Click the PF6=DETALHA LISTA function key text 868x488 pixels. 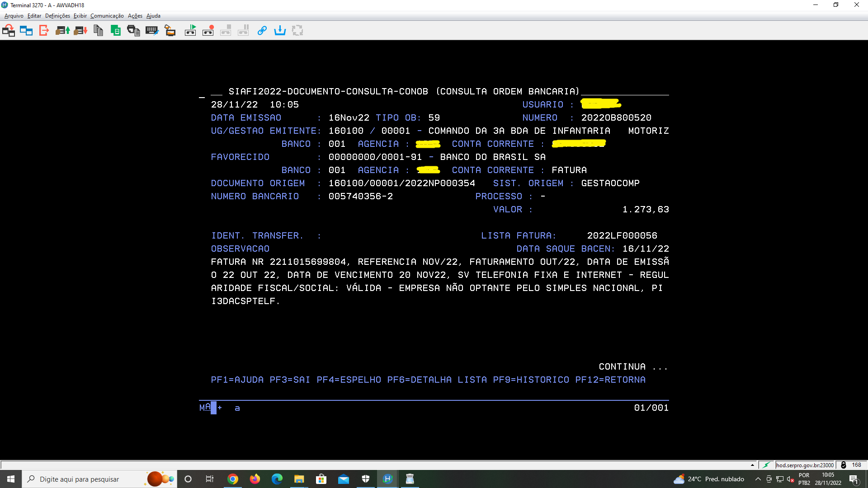437,380
